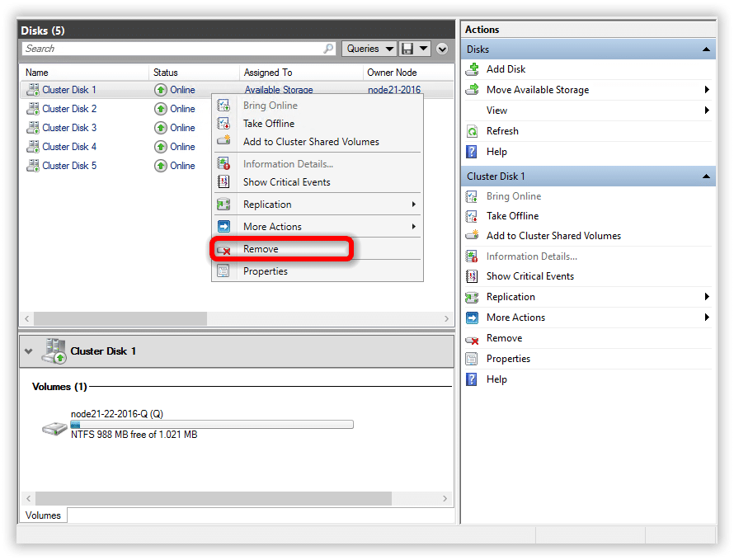Click the Properties icon in context menu
Screen dimensions: 734x560
(x=223, y=271)
